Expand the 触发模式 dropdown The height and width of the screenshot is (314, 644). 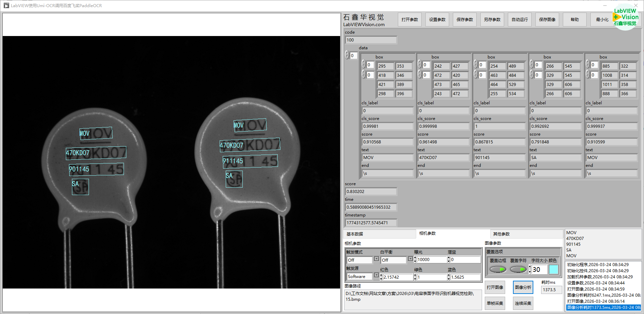[376, 259]
